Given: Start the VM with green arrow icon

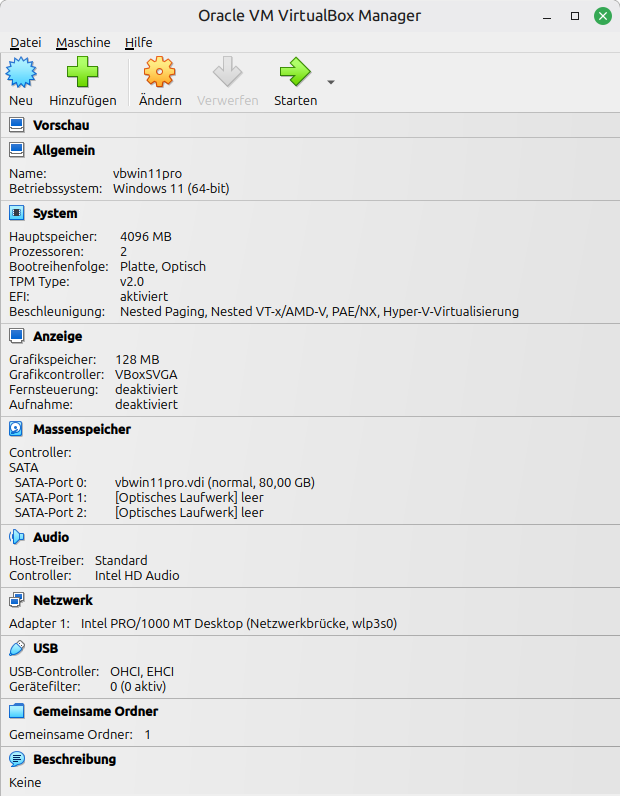Looking at the screenshot, I should tap(295, 72).
